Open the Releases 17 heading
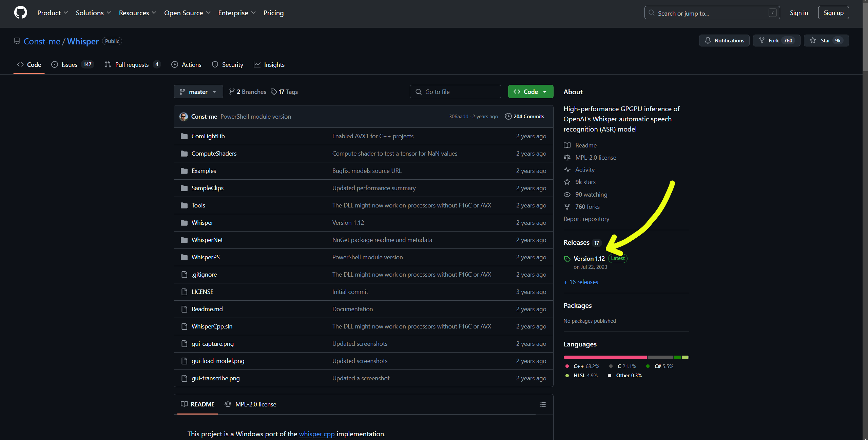 point(582,243)
